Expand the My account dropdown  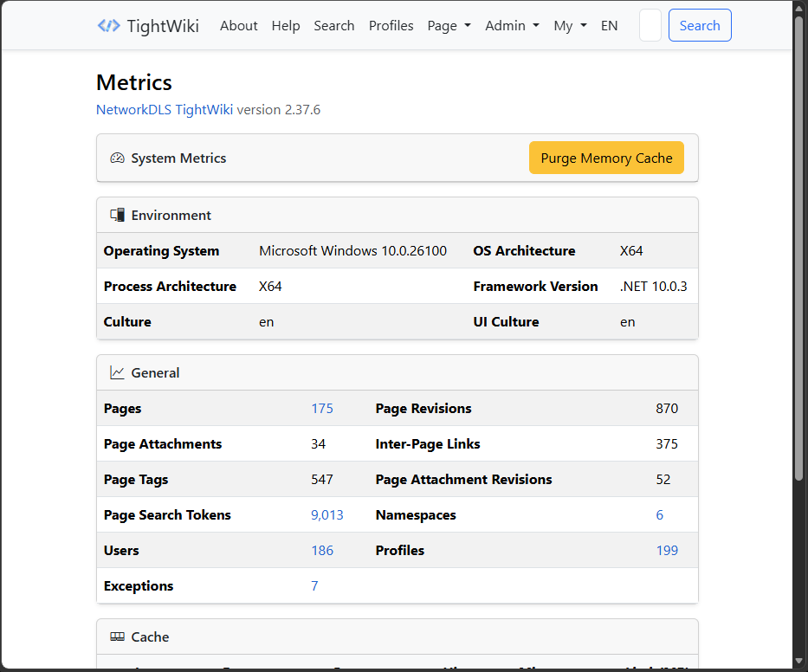[x=571, y=26]
